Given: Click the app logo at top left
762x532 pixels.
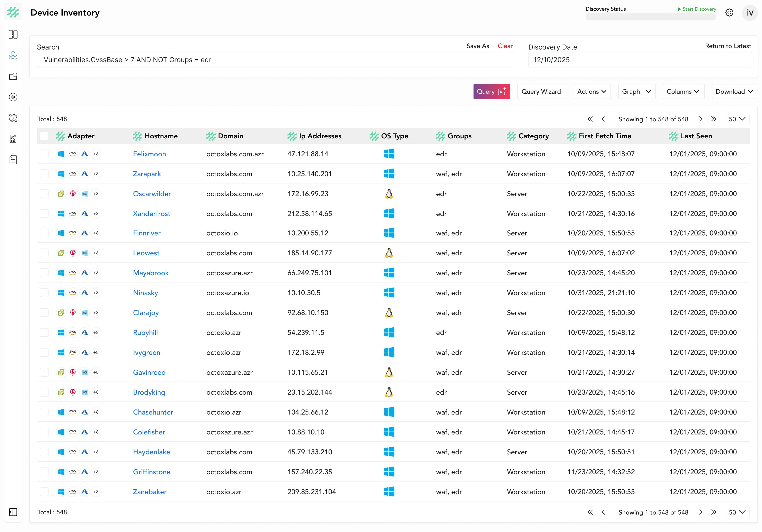Looking at the screenshot, I should pos(13,12).
